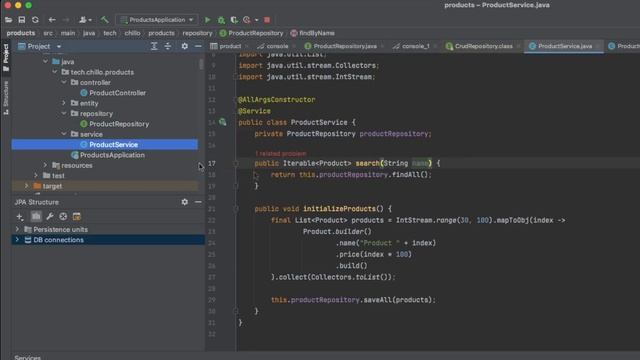Collapse the repository package
The image size is (640, 360).
(x=64, y=113)
